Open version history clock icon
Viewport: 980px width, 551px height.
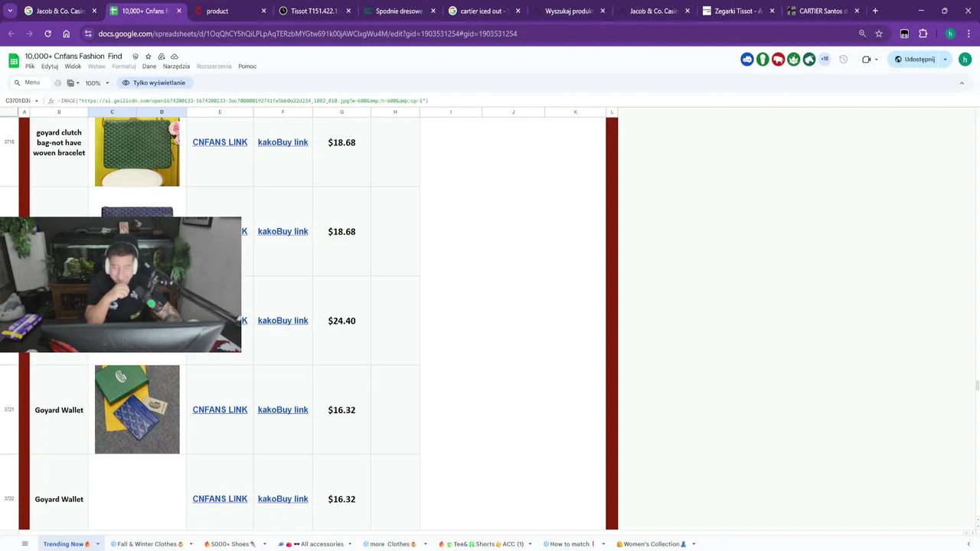(843, 60)
